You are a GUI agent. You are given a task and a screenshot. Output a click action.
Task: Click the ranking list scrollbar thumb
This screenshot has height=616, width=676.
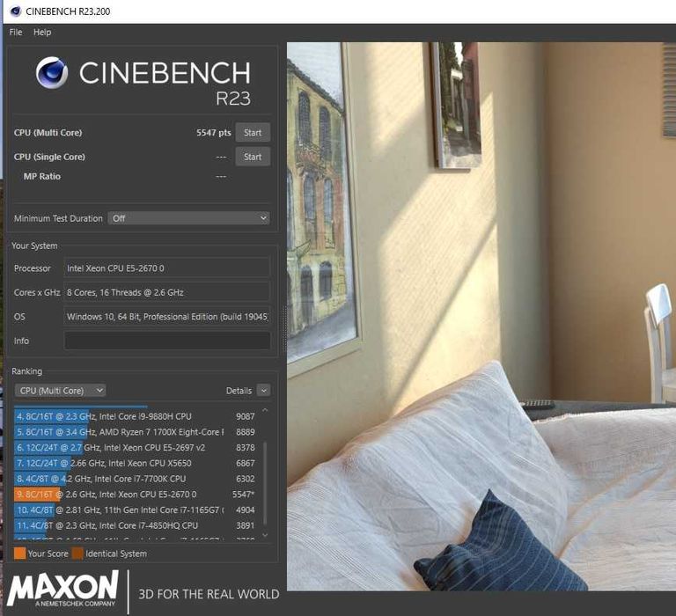(265, 484)
